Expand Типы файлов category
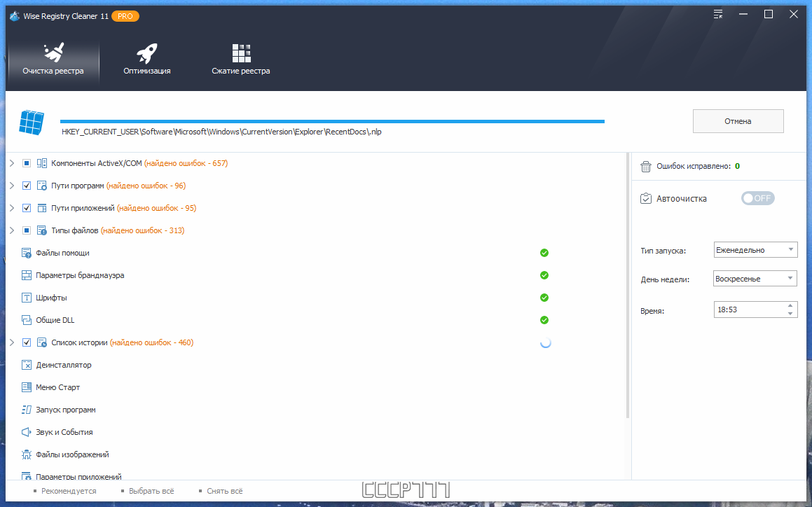The height and width of the screenshot is (507, 812). 12,230
